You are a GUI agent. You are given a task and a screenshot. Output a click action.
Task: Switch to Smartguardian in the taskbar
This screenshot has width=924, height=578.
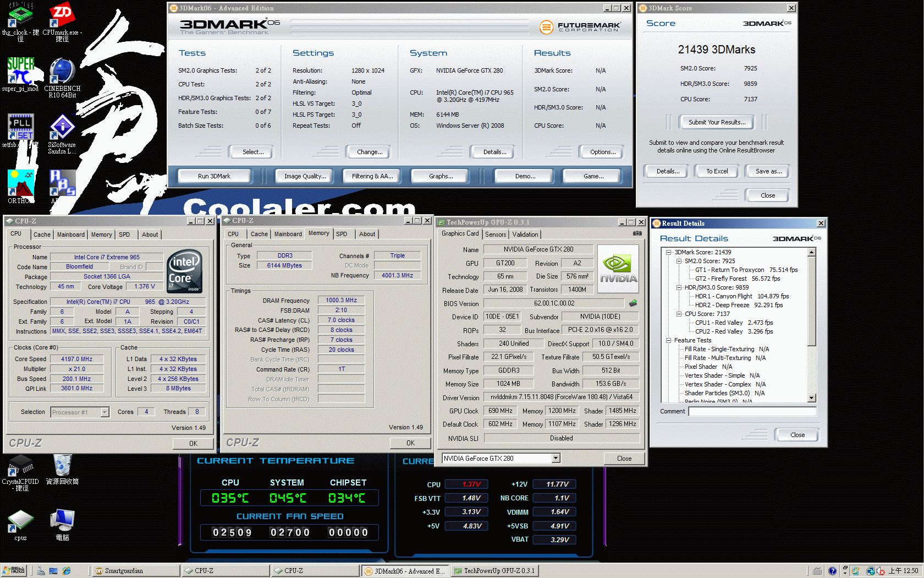(135, 571)
